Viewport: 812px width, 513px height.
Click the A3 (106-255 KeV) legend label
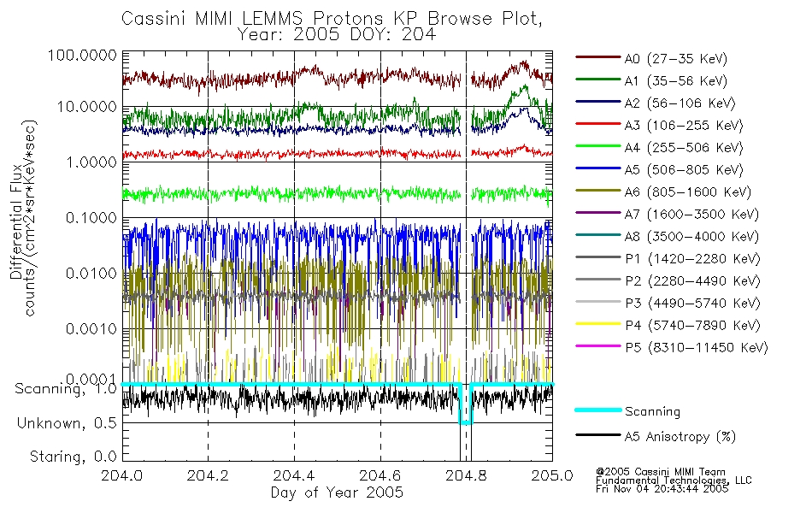(x=684, y=126)
